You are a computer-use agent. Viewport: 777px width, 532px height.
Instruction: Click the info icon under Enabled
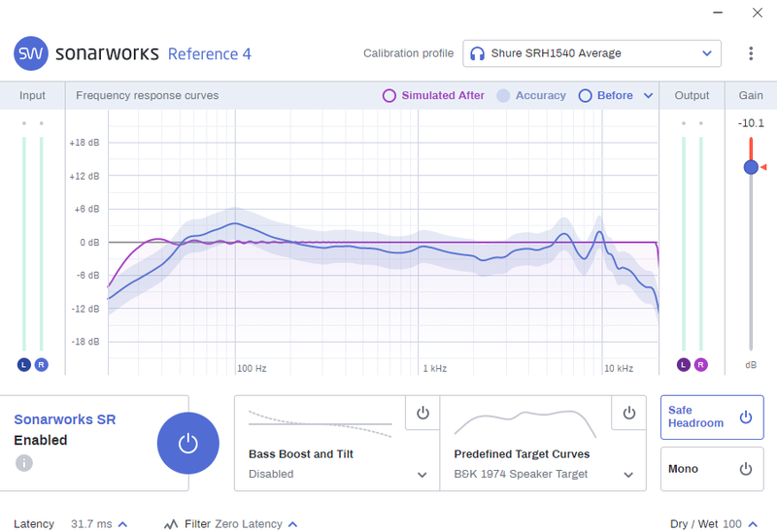pos(23,463)
